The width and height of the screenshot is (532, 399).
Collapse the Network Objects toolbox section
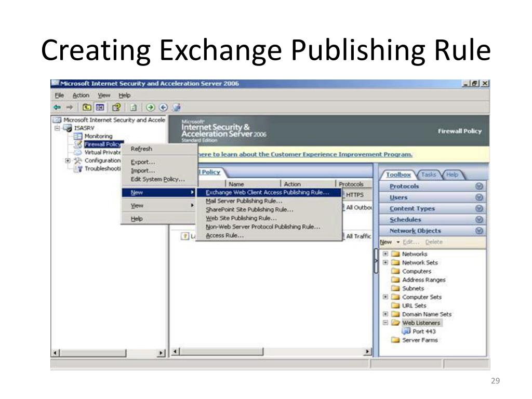(x=479, y=231)
